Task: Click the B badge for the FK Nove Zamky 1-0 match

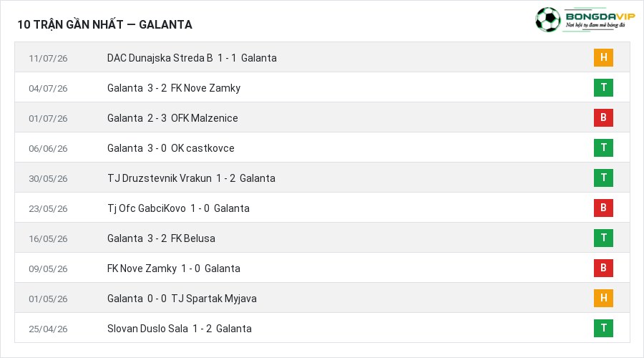Action: [603, 268]
